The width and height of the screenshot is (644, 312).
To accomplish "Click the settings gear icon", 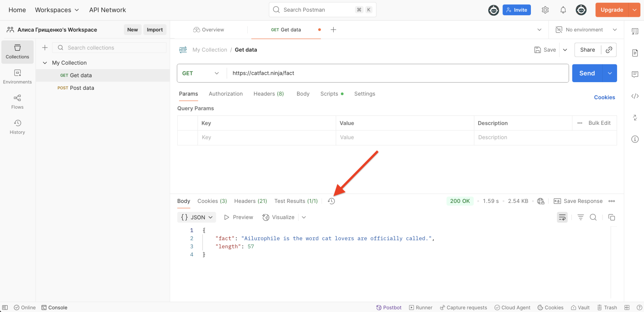I will 545,10.
